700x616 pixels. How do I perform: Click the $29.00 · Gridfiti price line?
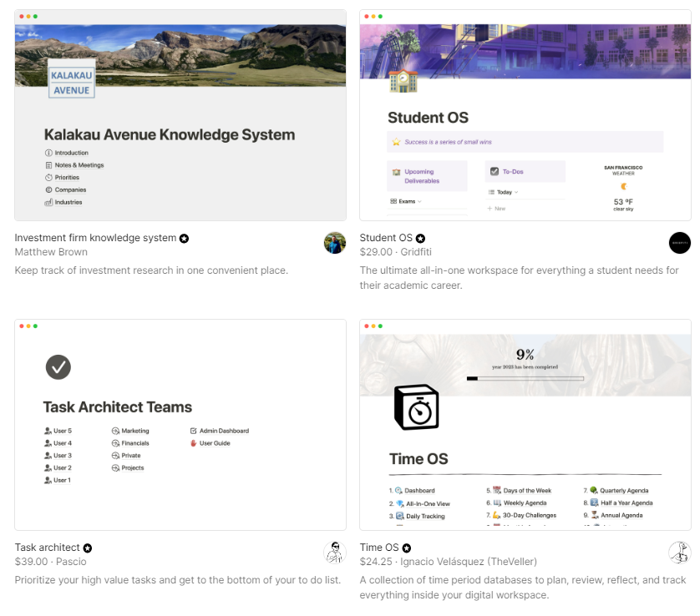coord(396,252)
